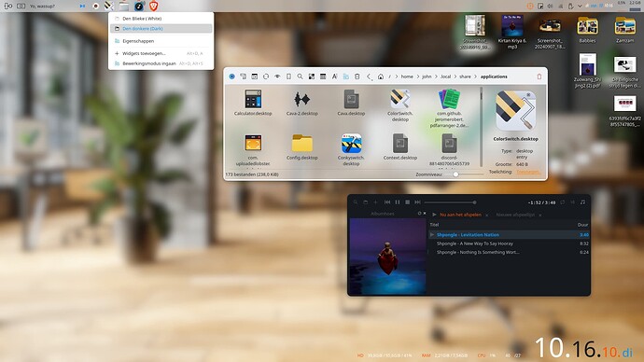
Task: Expand the system tray arrow in top panel
Action: [x=580, y=7]
